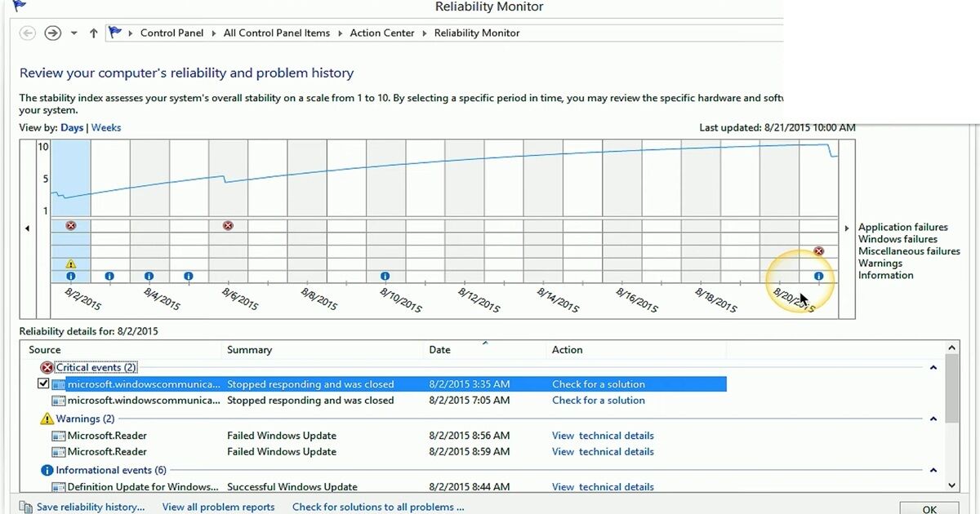The height and width of the screenshot is (514, 980).
Task: Collapse the Informational events group
Action: tap(933, 470)
